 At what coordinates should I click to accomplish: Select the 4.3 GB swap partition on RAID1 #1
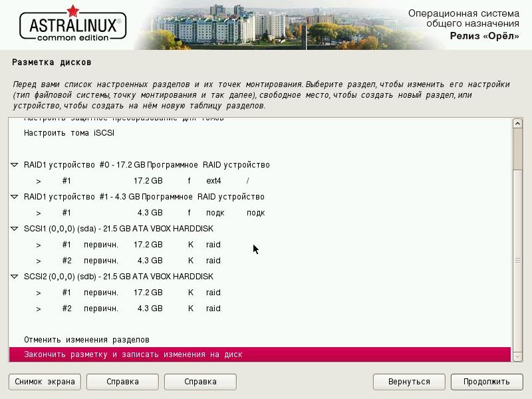click(x=260, y=213)
